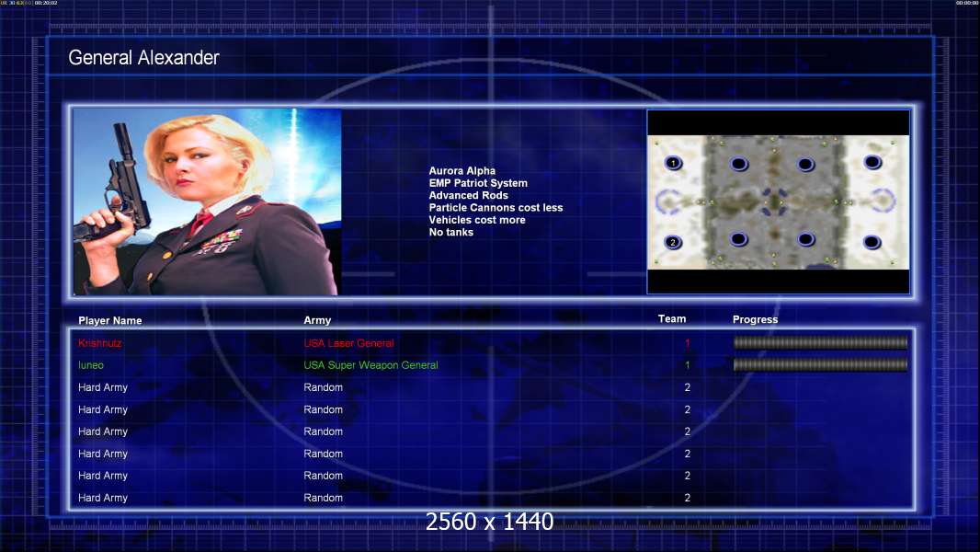Click General Alexander's portrait image
Image resolution: width=980 pixels, height=552 pixels.
point(207,201)
